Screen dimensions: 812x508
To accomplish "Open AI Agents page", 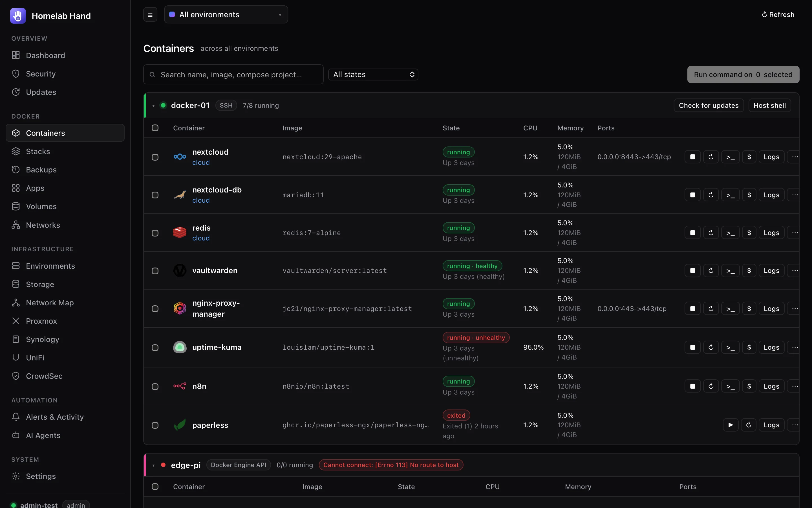I will (x=65, y=435).
